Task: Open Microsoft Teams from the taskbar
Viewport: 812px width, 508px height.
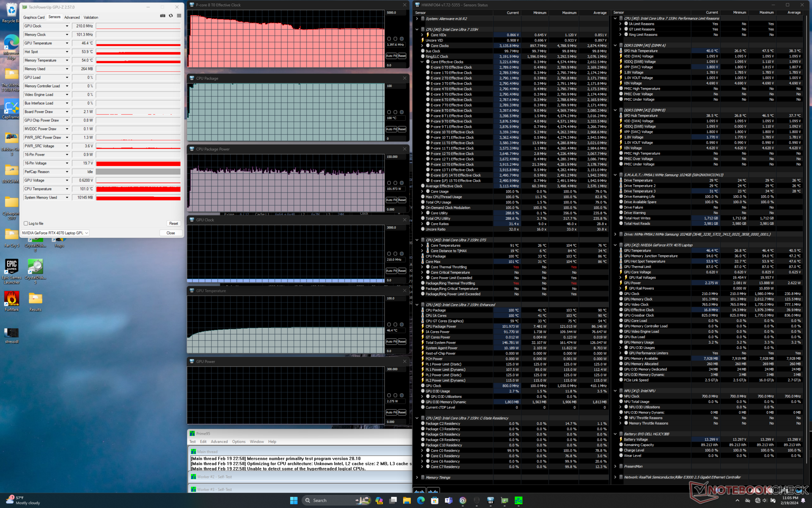Action: (449, 500)
